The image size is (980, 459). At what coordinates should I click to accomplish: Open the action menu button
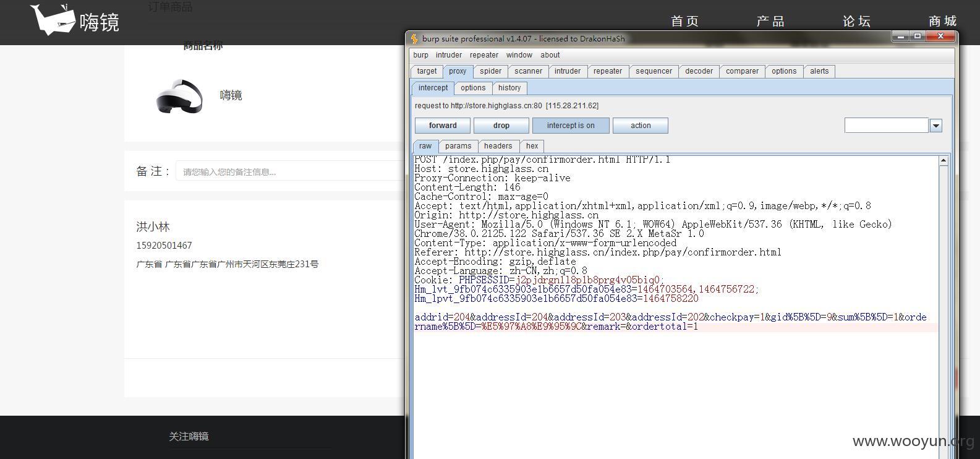click(x=641, y=126)
